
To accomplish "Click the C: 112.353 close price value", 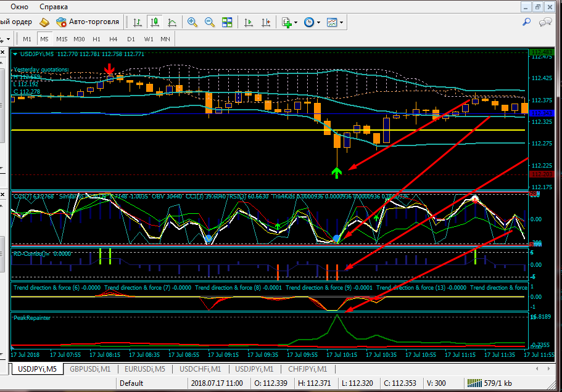I will coord(400,383).
